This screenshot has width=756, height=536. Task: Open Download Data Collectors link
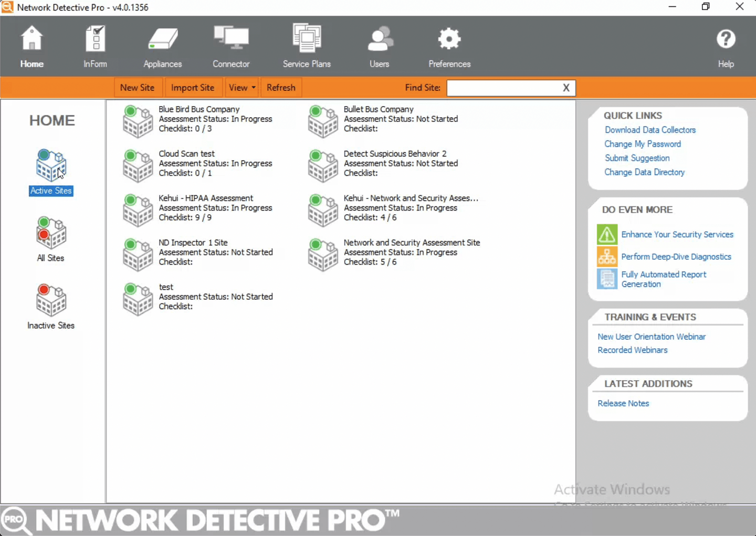coord(650,130)
